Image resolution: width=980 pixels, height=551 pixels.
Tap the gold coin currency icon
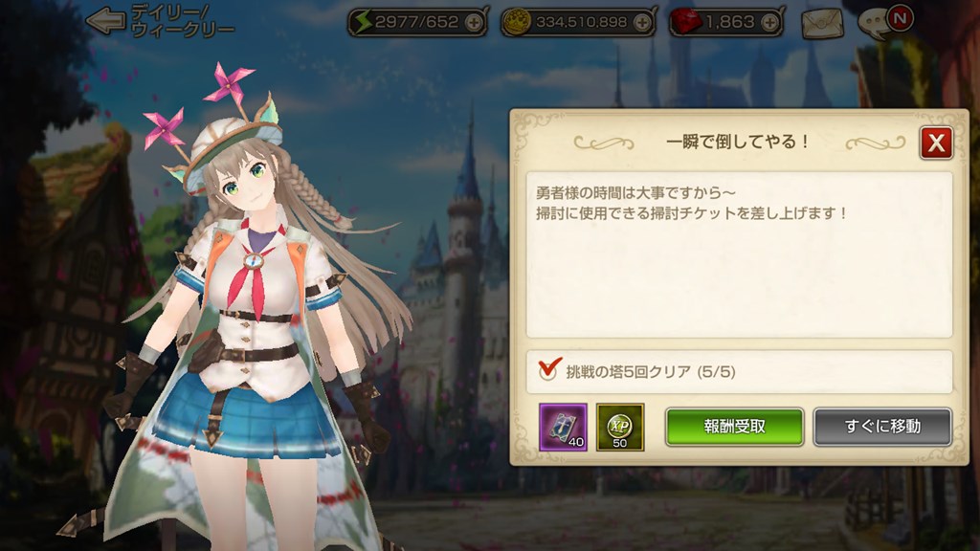tap(516, 23)
